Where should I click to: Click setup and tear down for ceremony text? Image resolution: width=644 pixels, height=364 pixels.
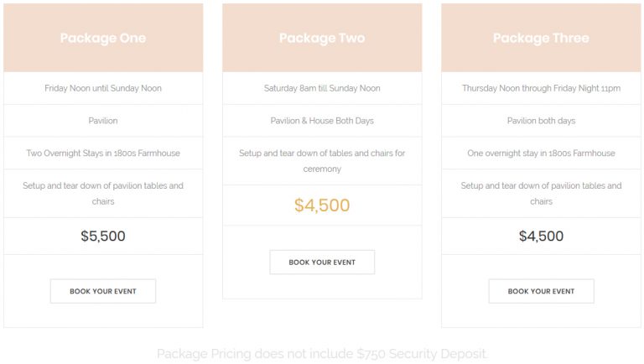322,161
